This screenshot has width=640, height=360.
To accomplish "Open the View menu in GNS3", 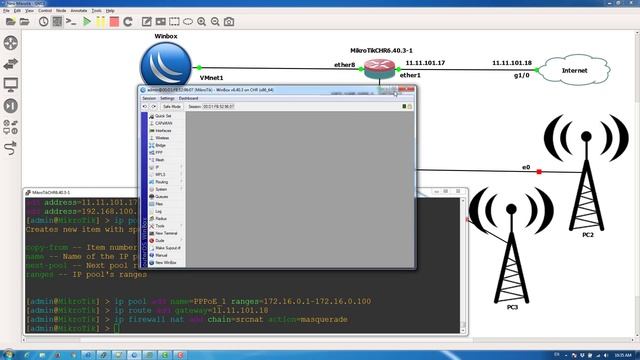I will 29,11.
